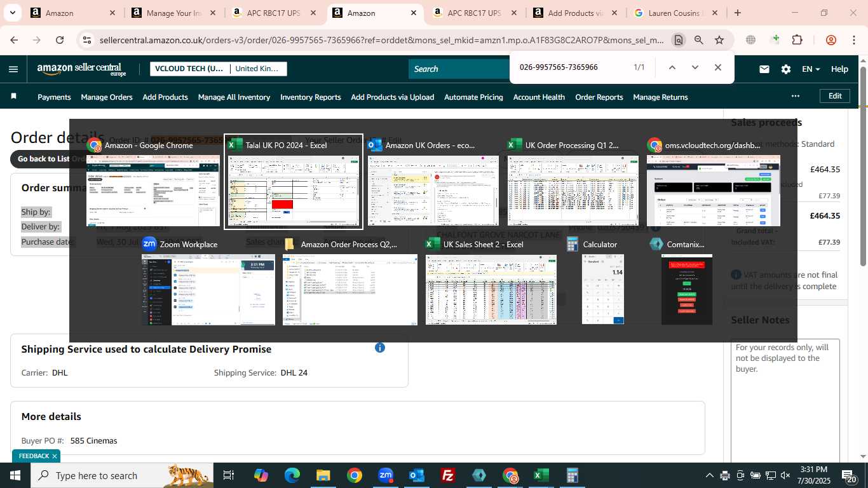
Task: Open the Chrome three-dot menu
Action: [x=854, y=40]
